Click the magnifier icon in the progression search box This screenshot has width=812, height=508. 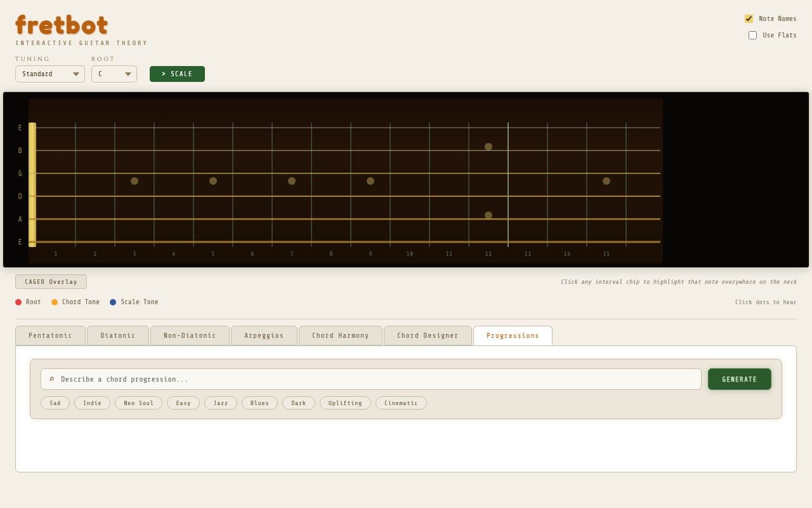[51, 379]
